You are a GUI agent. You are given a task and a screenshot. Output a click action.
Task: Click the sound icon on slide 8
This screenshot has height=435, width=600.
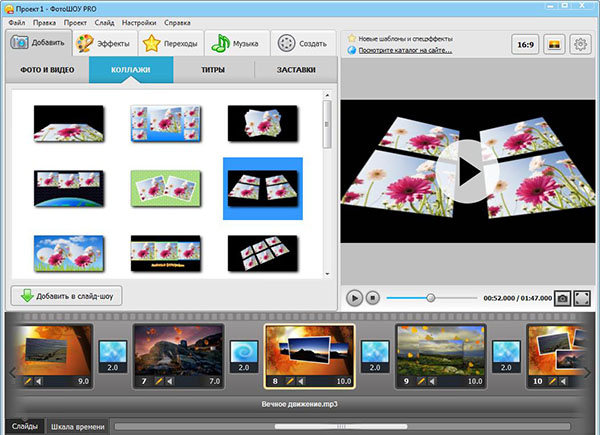tap(301, 381)
